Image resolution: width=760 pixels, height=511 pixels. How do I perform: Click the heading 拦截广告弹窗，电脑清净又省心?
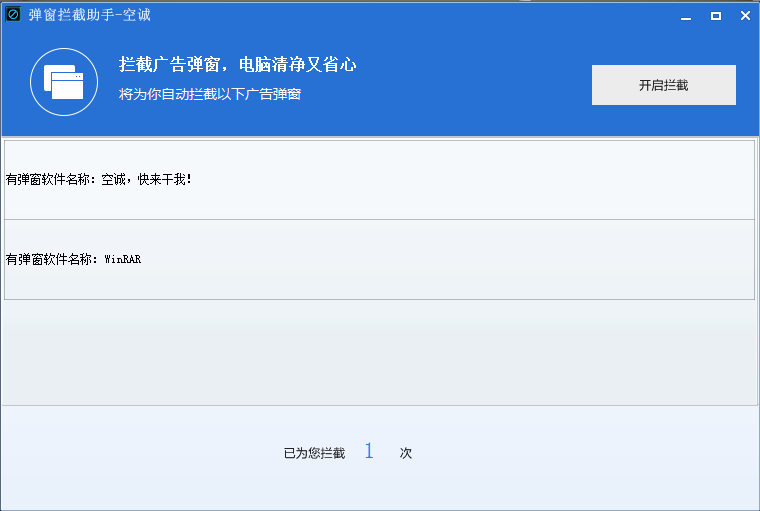click(x=237, y=65)
